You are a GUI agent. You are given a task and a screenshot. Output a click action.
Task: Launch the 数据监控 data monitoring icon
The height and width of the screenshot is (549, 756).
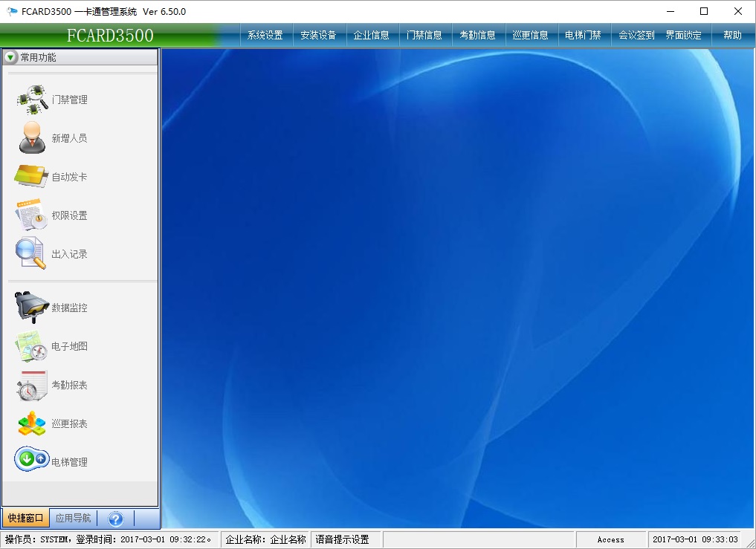(x=31, y=308)
